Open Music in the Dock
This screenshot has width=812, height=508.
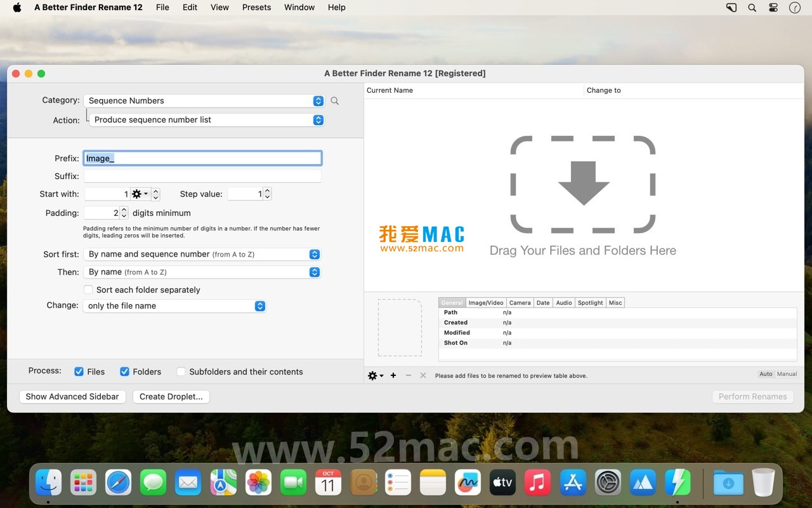[x=538, y=483]
